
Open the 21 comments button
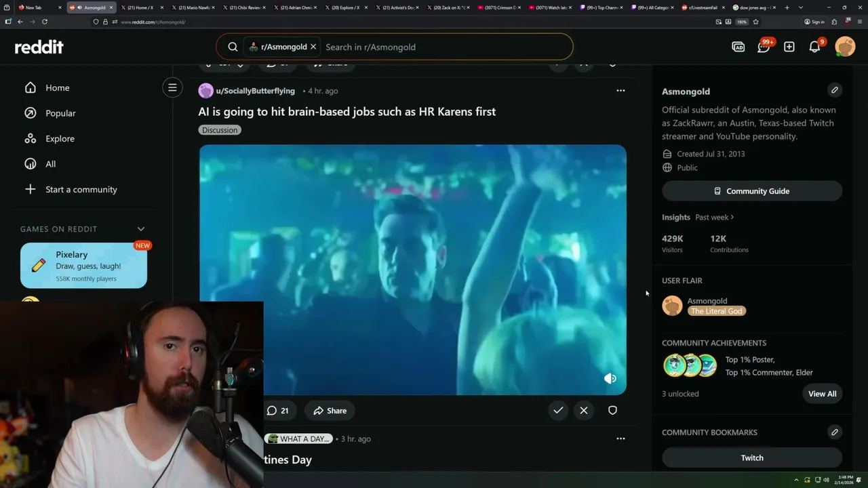point(277,410)
